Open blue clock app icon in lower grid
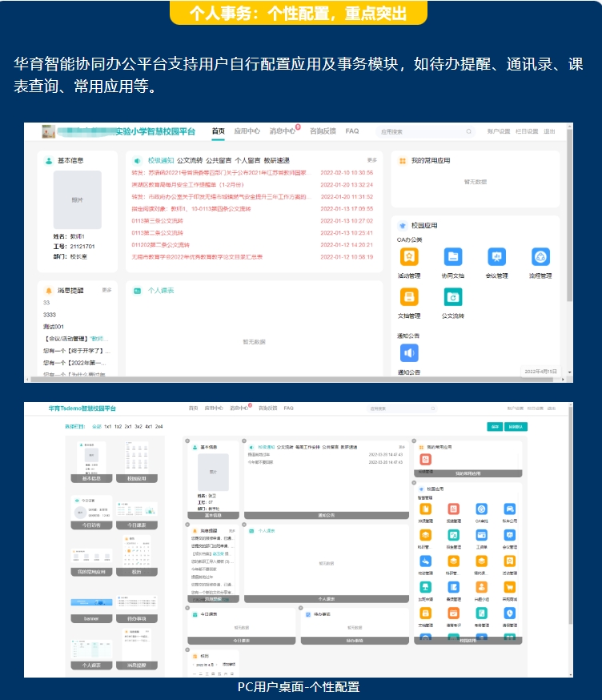Image resolution: width=602 pixels, height=700 pixels. pyautogui.click(x=510, y=613)
